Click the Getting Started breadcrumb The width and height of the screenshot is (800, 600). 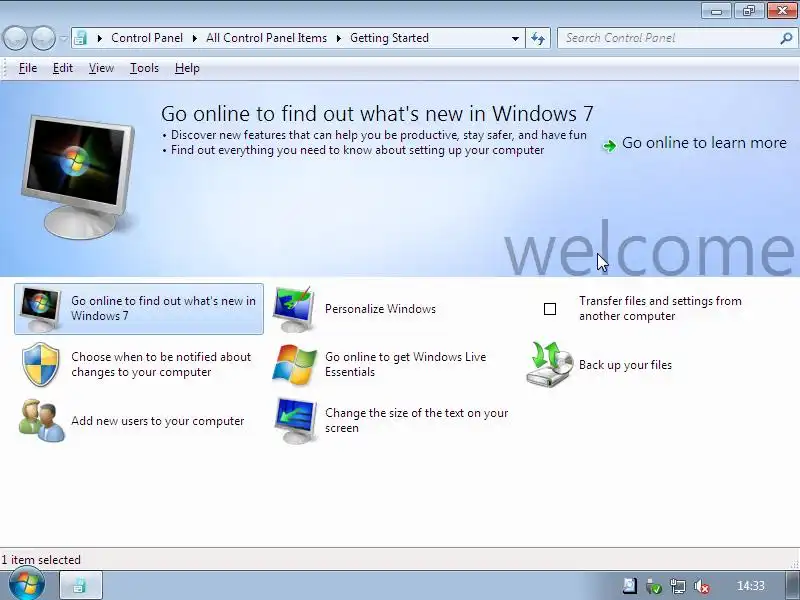[389, 38]
